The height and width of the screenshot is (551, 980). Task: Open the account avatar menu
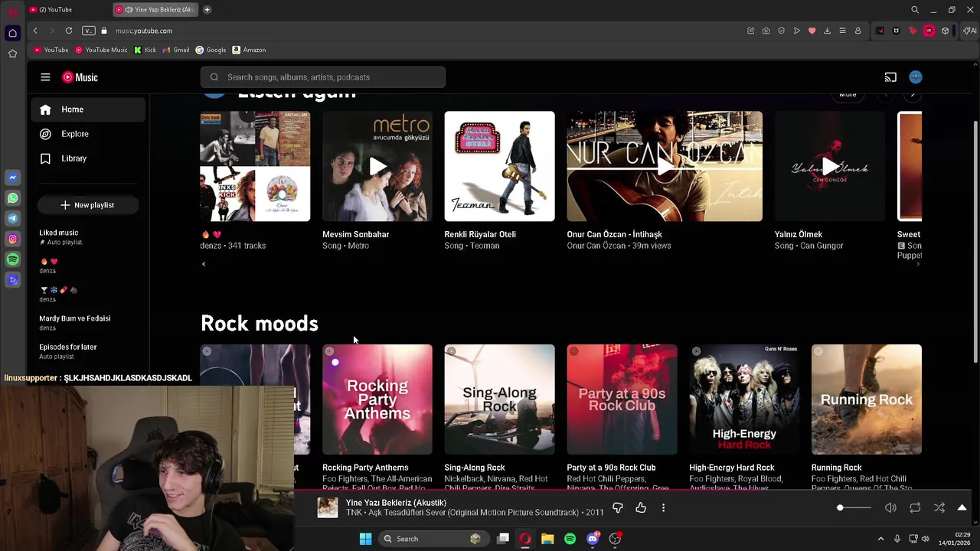click(916, 77)
